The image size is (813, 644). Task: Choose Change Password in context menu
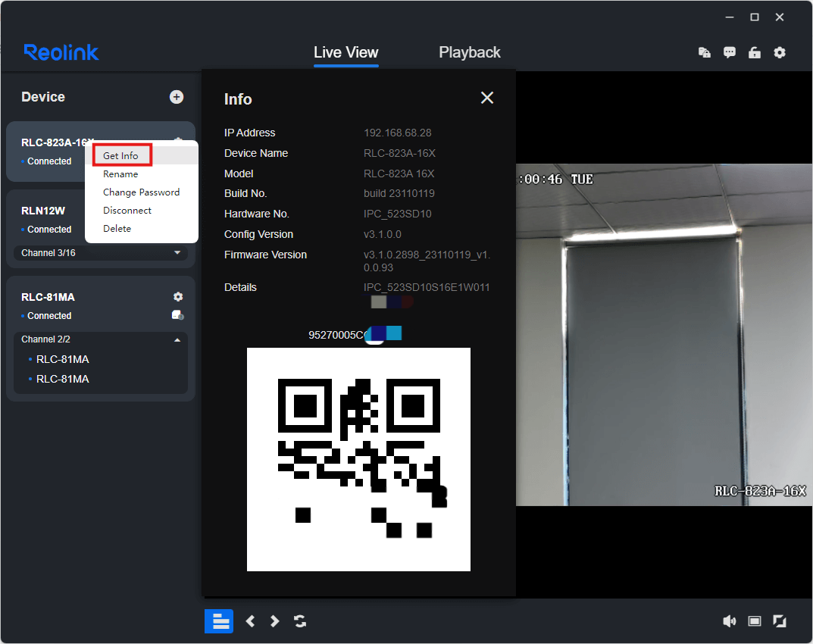pos(141,192)
